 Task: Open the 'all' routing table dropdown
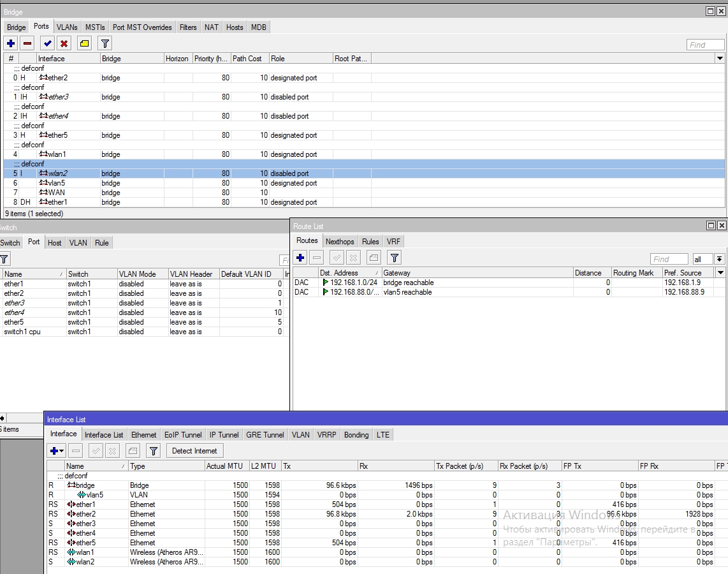pyautogui.click(x=719, y=259)
